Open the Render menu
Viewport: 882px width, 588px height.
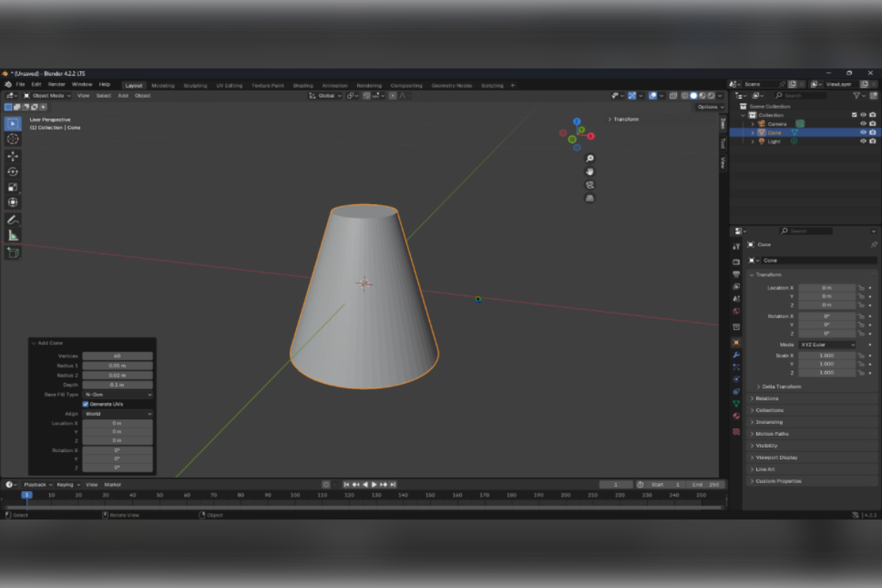point(57,85)
